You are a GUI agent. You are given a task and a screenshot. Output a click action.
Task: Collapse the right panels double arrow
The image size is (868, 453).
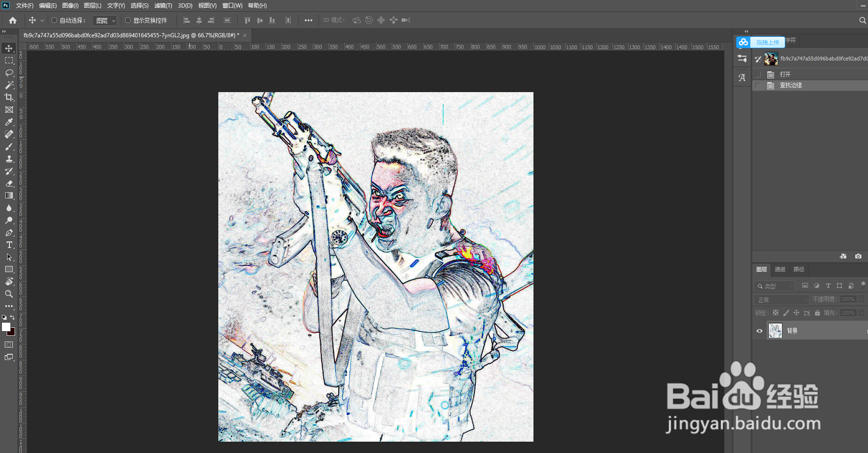tap(746, 32)
